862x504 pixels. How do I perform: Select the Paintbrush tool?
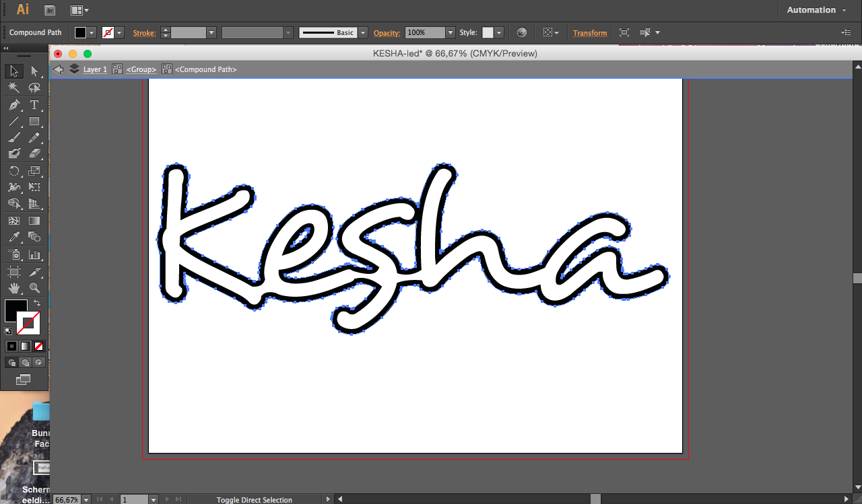coord(13,137)
